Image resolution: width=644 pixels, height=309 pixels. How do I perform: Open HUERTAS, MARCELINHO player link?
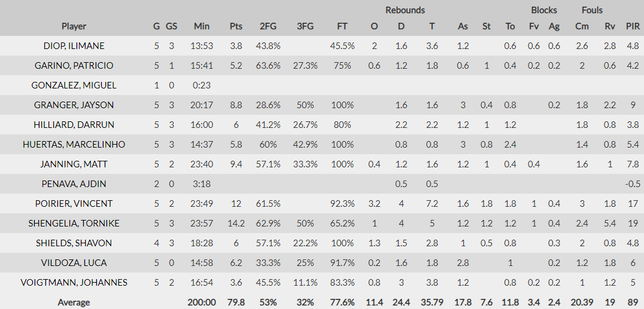(x=74, y=145)
